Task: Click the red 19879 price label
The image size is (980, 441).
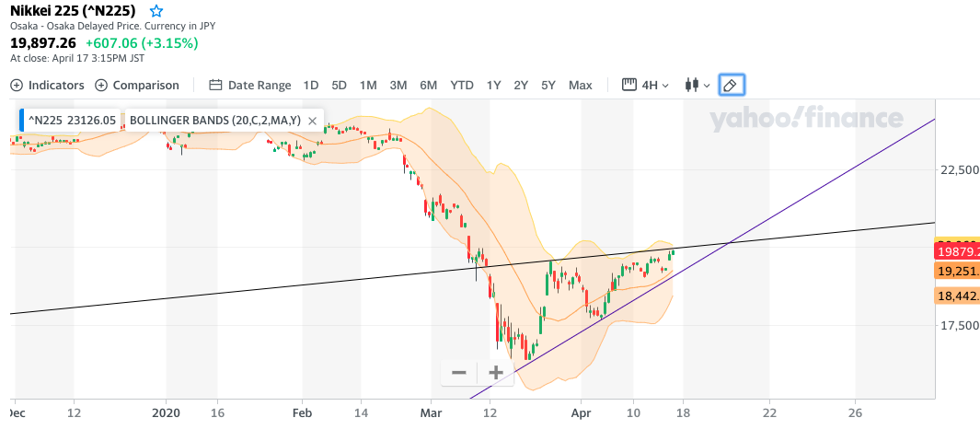Action: [x=957, y=251]
